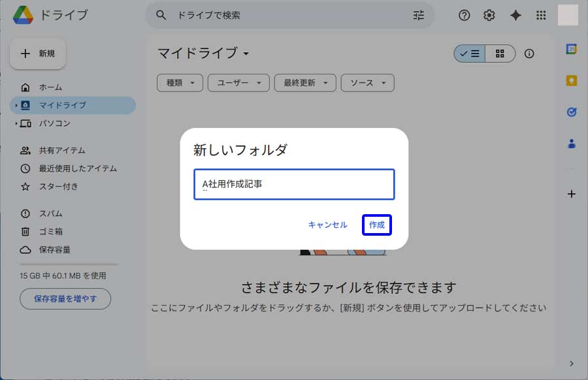Click 作成 to create the folder
Viewport: 588px width, 380px height.
click(377, 225)
